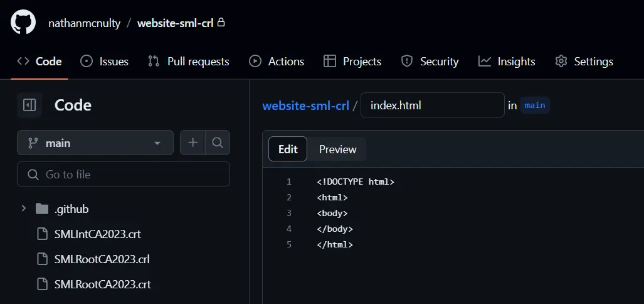
Task: Expand the .github folder chevron
Action: (24, 209)
